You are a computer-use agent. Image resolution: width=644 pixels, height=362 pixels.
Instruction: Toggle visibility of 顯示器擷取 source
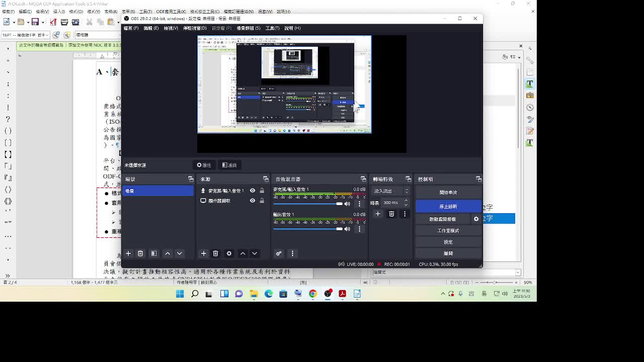[253, 201]
